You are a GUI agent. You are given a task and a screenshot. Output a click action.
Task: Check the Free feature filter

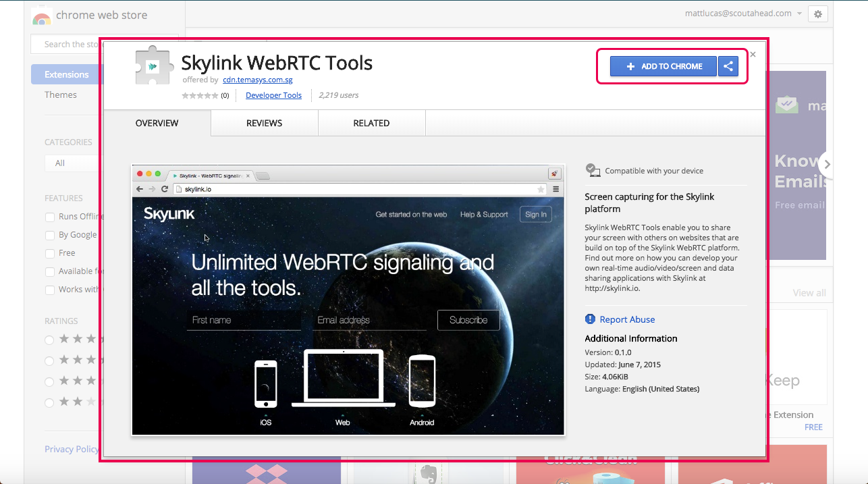pos(50,253)
